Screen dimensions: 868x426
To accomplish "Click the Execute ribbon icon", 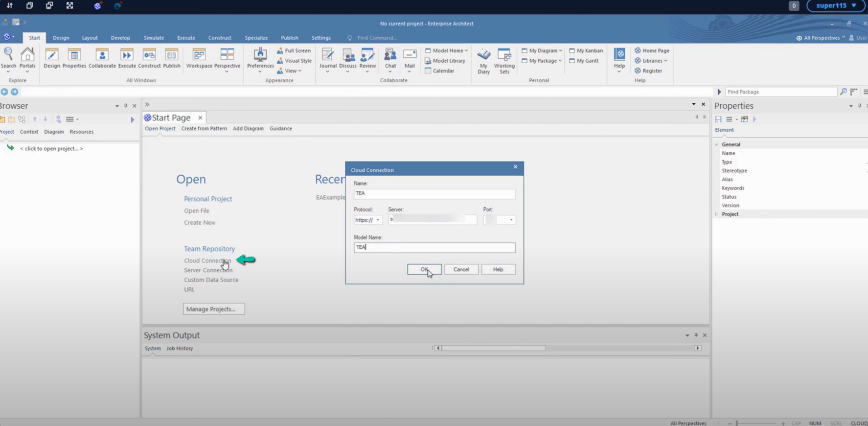I will pyautogui.click(x=127, y=58).
